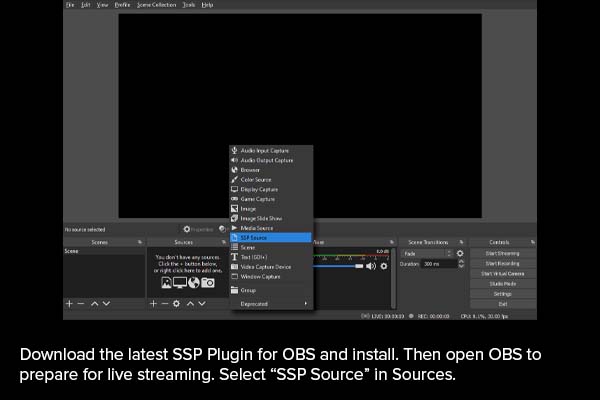
Task: Move the source up with the arrow icon
Action: 189,303
